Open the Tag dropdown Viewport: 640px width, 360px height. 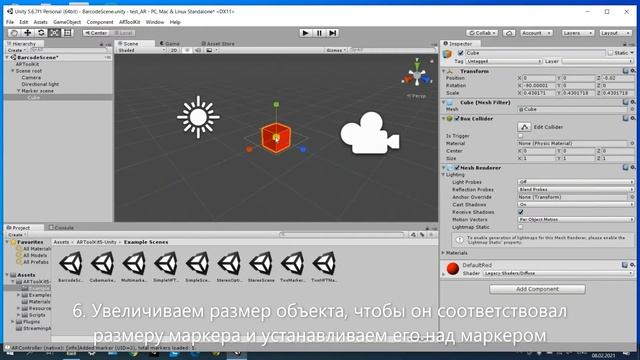click(x=504, y=61)
